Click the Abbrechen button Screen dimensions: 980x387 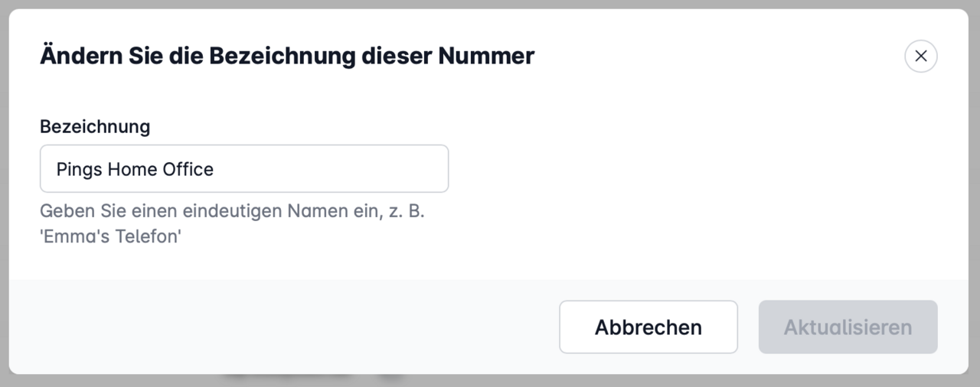(x=648, y=327)
